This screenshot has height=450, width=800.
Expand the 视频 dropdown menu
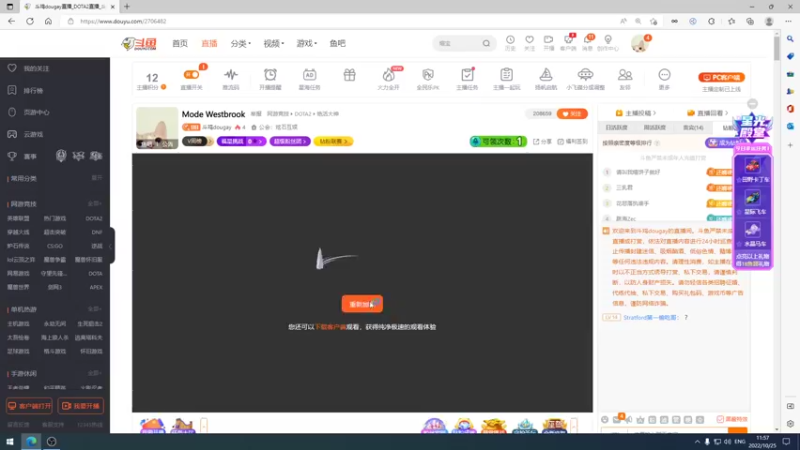(x=273, y=43)
